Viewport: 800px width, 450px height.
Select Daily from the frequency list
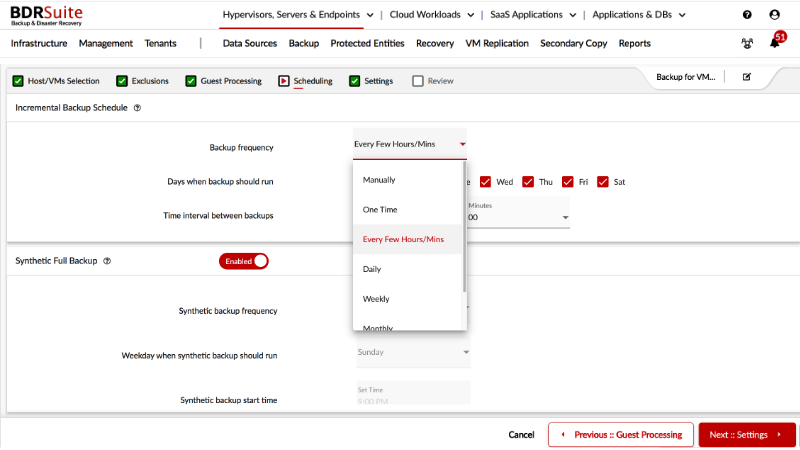(x=372, y=269)
